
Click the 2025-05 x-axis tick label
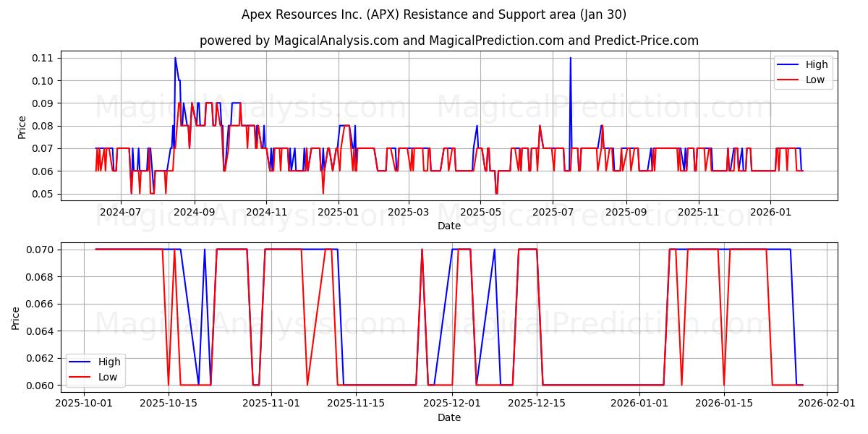[481, 213]
